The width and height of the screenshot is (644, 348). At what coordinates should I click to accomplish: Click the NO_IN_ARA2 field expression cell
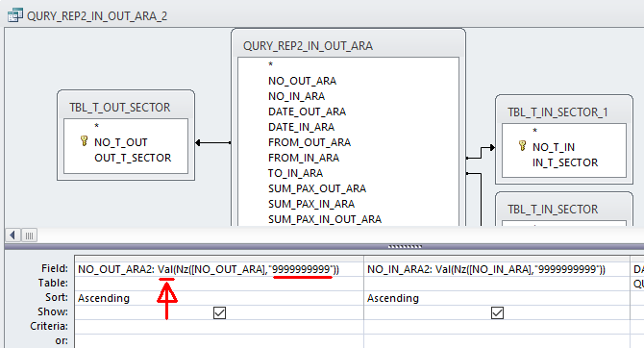point(497,269)
